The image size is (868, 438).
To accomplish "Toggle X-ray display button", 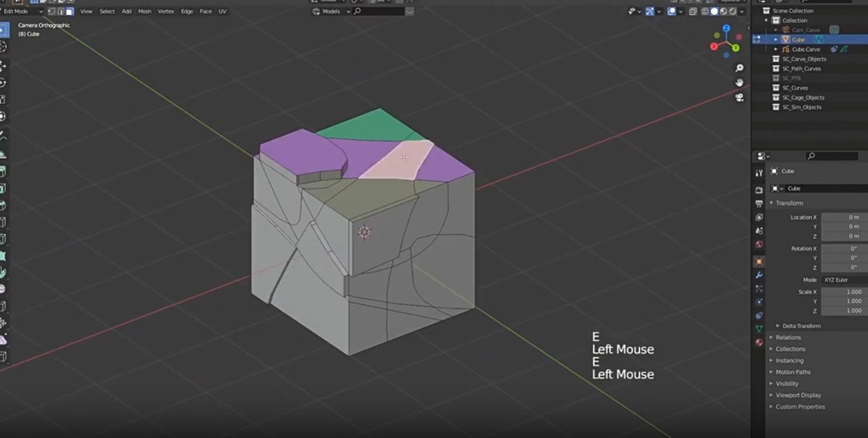I will 693,12.
